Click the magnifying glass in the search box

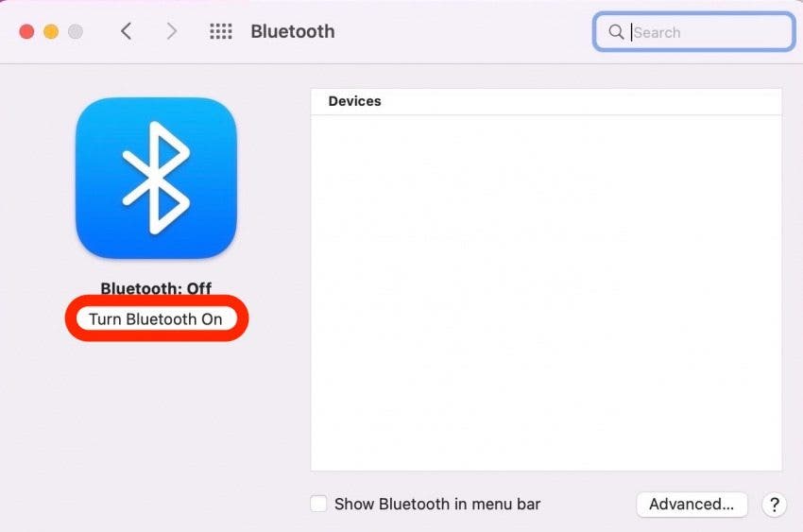click(616, 32)
